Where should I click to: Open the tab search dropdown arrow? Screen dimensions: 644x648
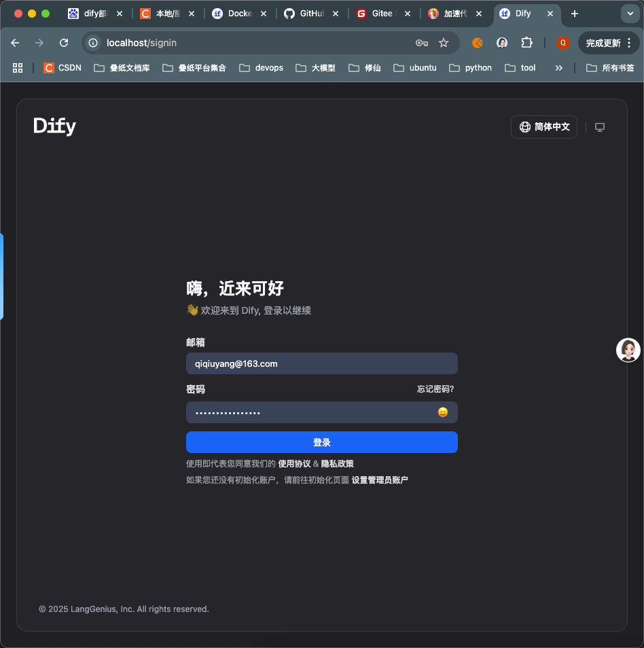tap(630, 14)
